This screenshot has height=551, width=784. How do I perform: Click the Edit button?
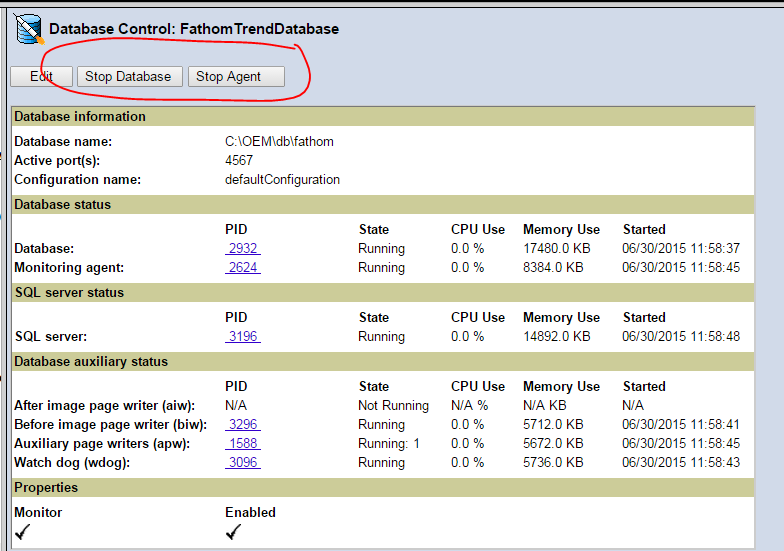pos(42,76)
